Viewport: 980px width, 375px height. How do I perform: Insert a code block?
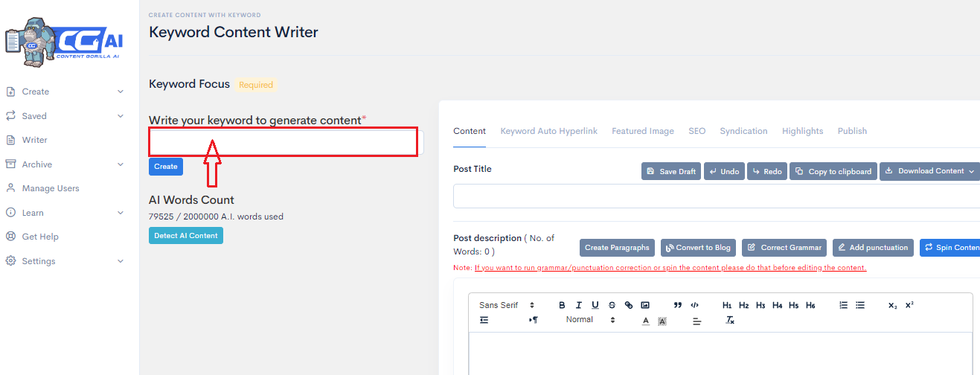695,305
